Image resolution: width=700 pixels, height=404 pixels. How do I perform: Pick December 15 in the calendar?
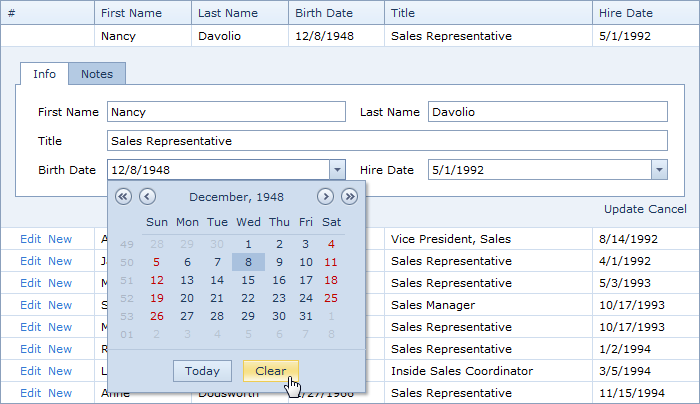point(249,280)
